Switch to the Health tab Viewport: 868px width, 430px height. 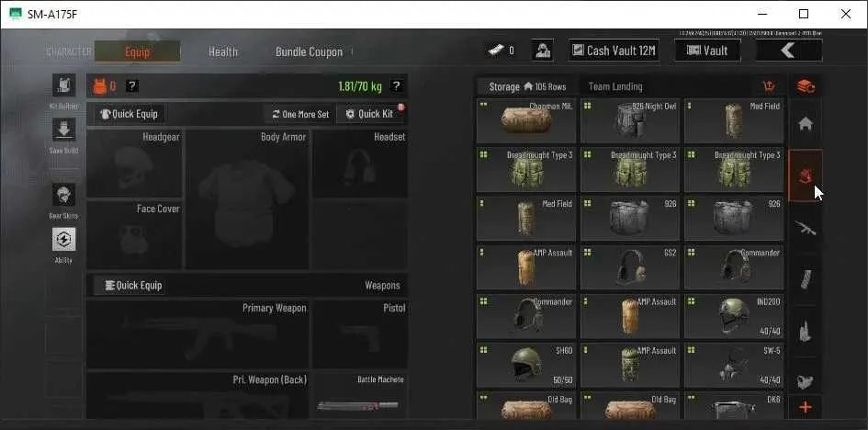point(223,51)
